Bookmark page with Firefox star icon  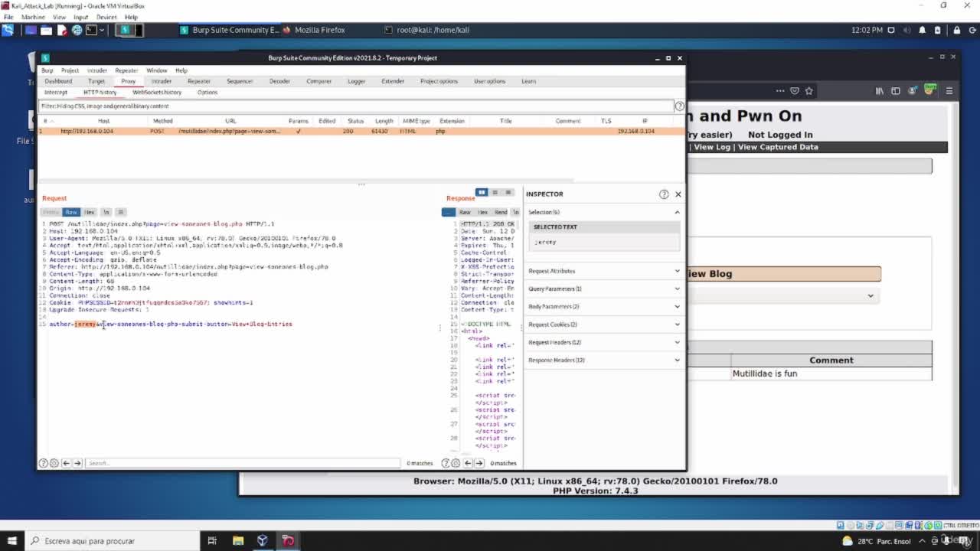808,90
